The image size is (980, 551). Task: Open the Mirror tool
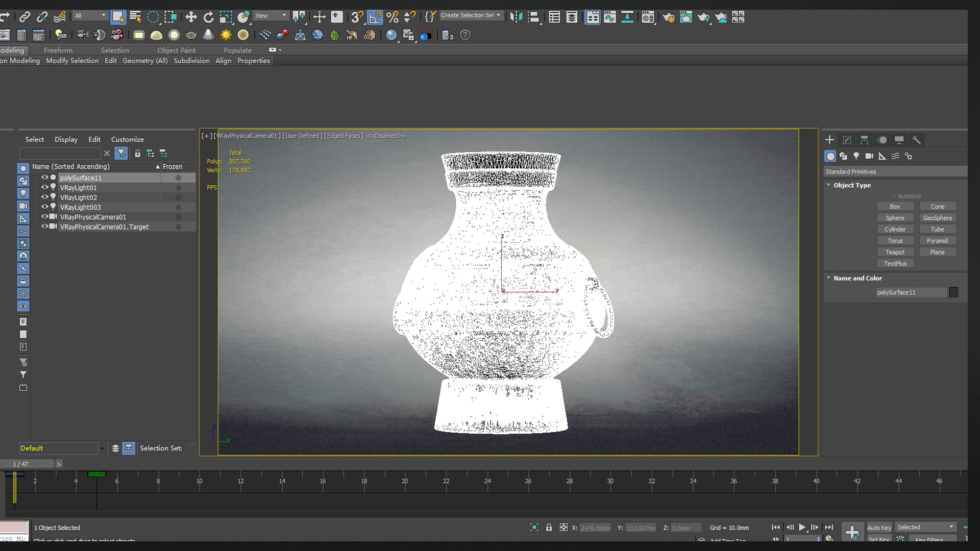tap(516, 17)
